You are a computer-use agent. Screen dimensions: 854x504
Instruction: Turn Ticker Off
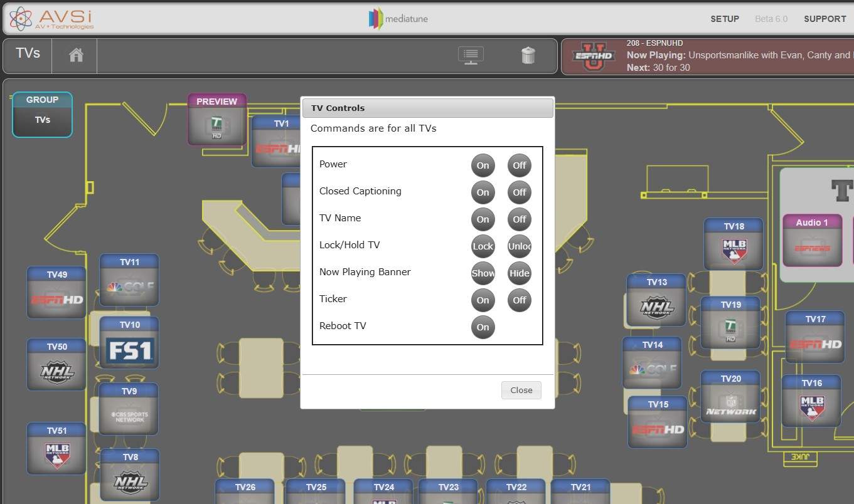tap(520, 300)
